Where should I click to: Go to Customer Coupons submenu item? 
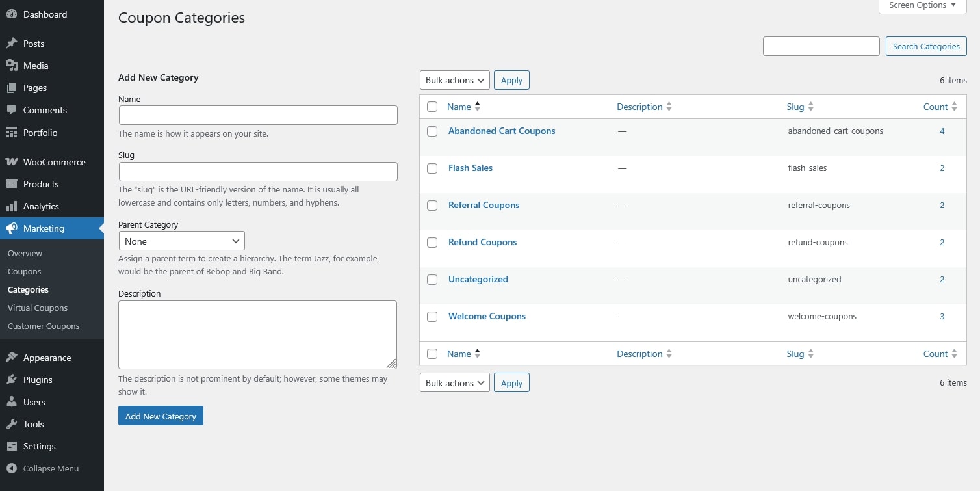click(44, 326)
